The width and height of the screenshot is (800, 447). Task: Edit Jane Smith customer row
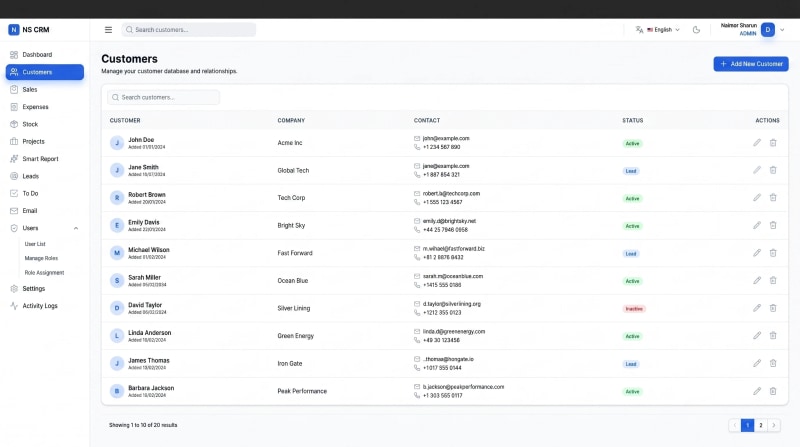pyautogui.click(x=757, y=170)
